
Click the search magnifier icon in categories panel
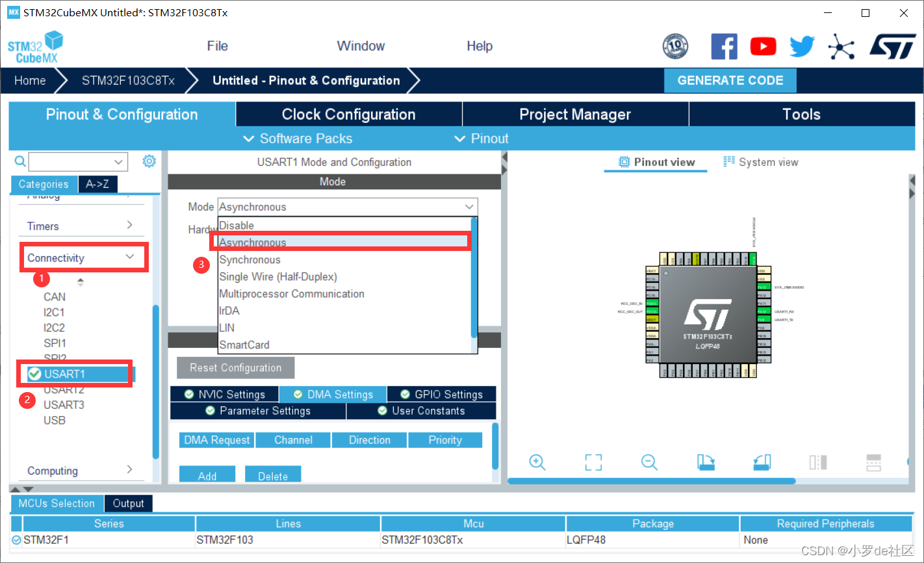[x=20, y=161]
